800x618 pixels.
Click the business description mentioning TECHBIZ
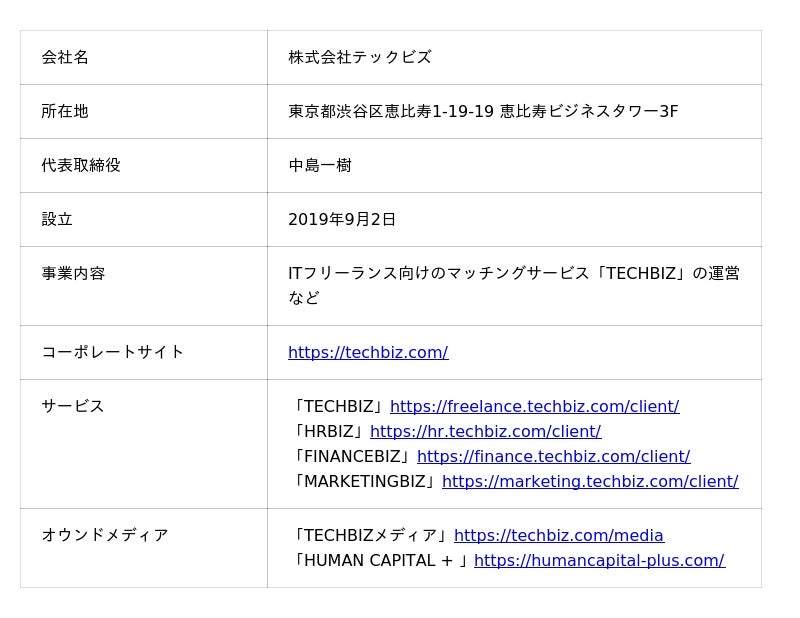(x=514, y=286)
